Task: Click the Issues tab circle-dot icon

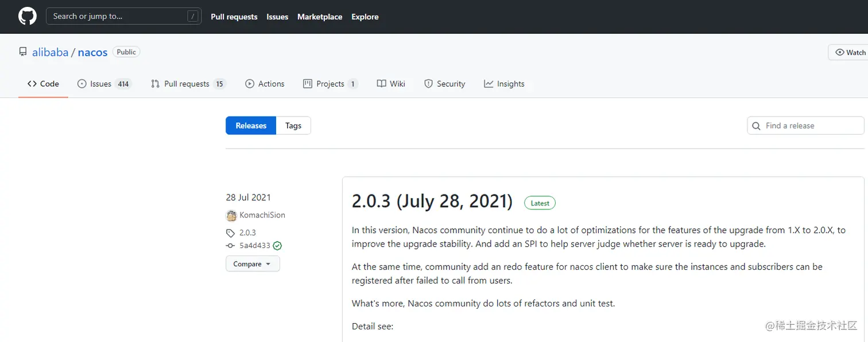Action: point(82,84)
